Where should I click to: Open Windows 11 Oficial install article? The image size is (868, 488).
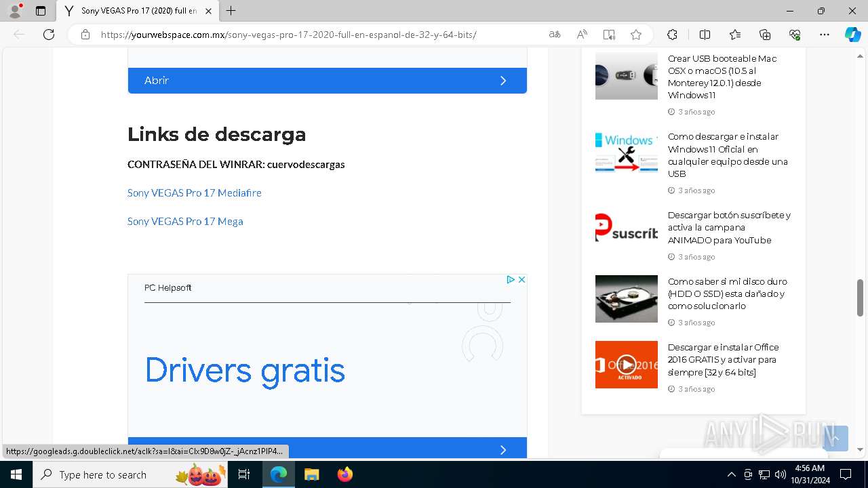click(728, 155)
